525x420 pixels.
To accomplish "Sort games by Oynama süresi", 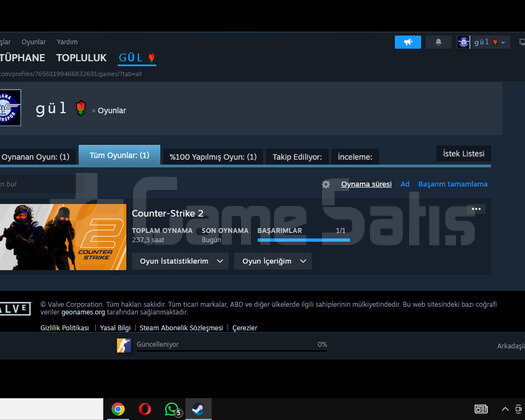I will click(x=366, y=184).
